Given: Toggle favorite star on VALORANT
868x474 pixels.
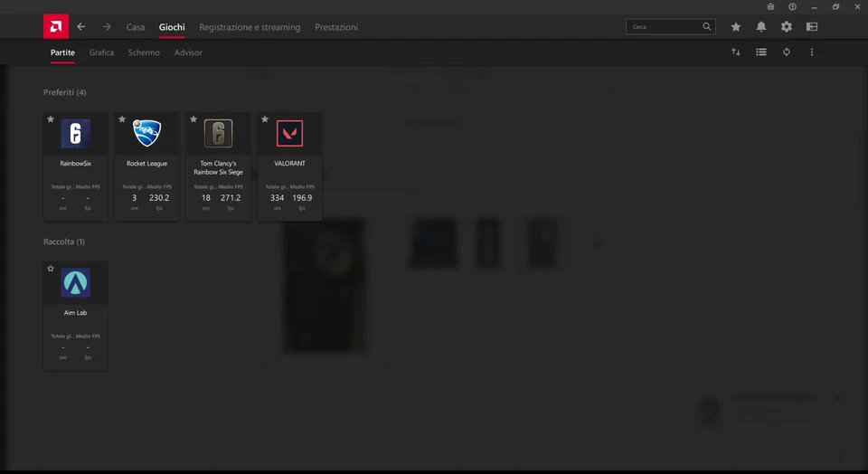Looking at the screenshot, I should [x=265, y=119].
